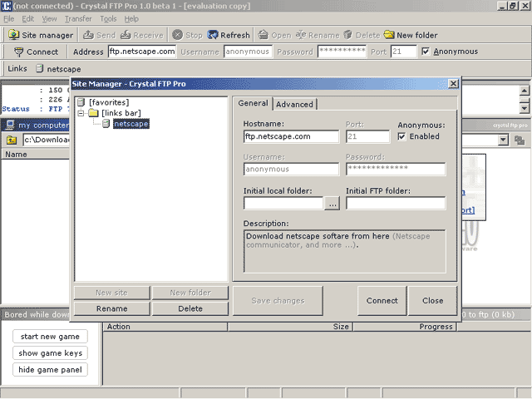Toggle Anonymous checkbox in the address bar
The width and height of the screenshot is (532, 399).
[425, 52]
